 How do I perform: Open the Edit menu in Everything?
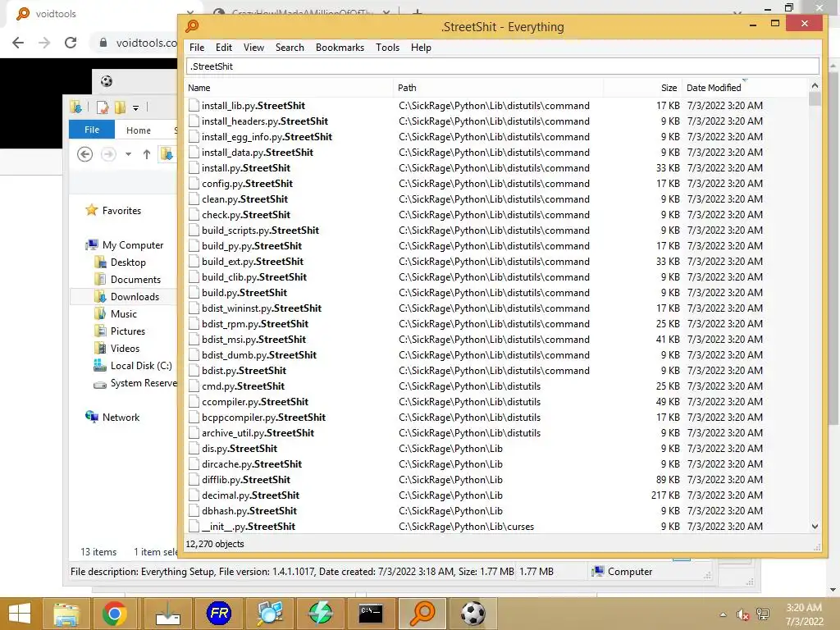pos(223,47)
